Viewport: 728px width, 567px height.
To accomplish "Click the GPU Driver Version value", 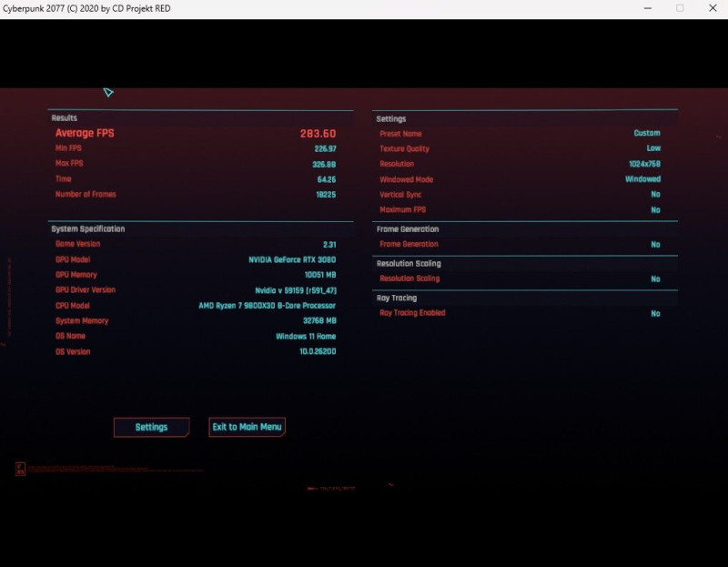I will (x=296, y=290).
